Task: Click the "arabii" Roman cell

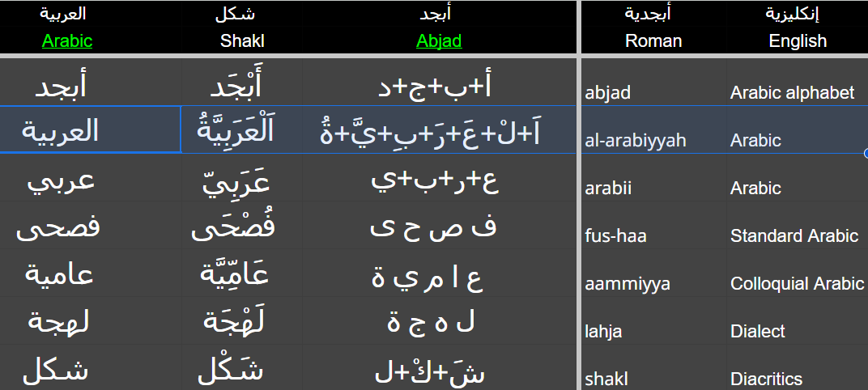Action: coord(608,189)
